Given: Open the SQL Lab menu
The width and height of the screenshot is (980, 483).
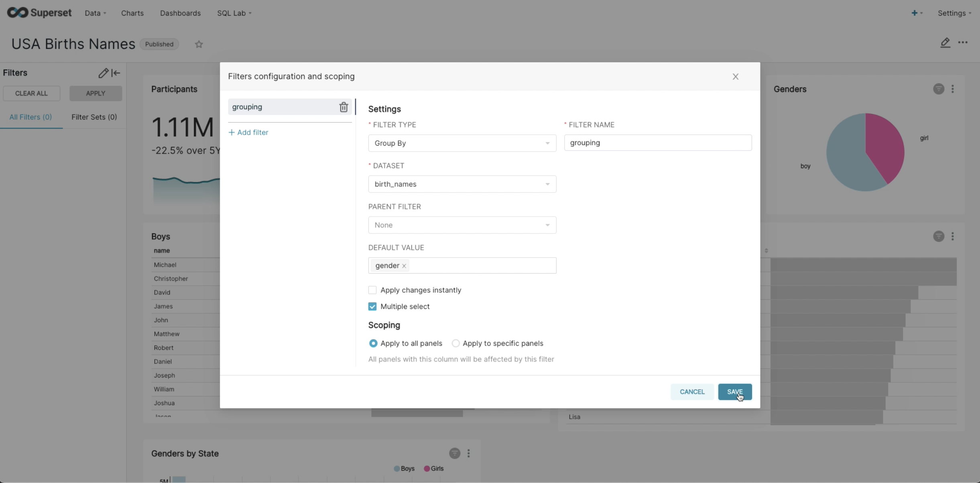Looking at the screenshot, I should 234,13.
